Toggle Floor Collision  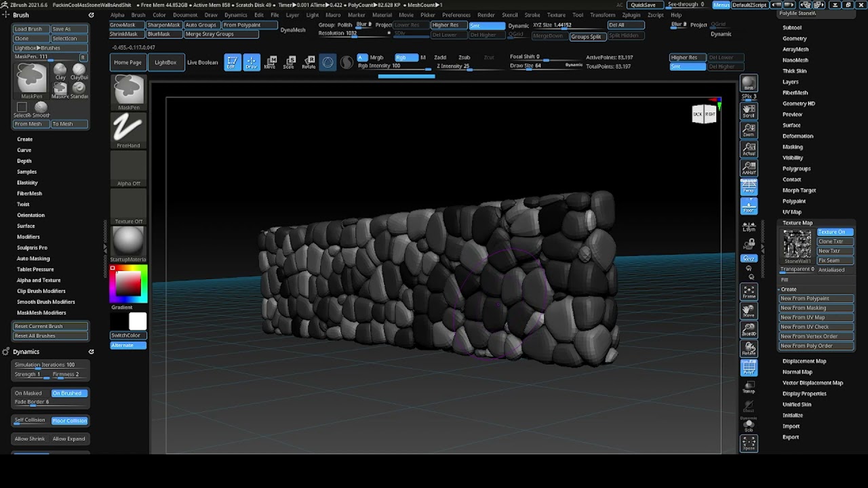tap(69, 421)
